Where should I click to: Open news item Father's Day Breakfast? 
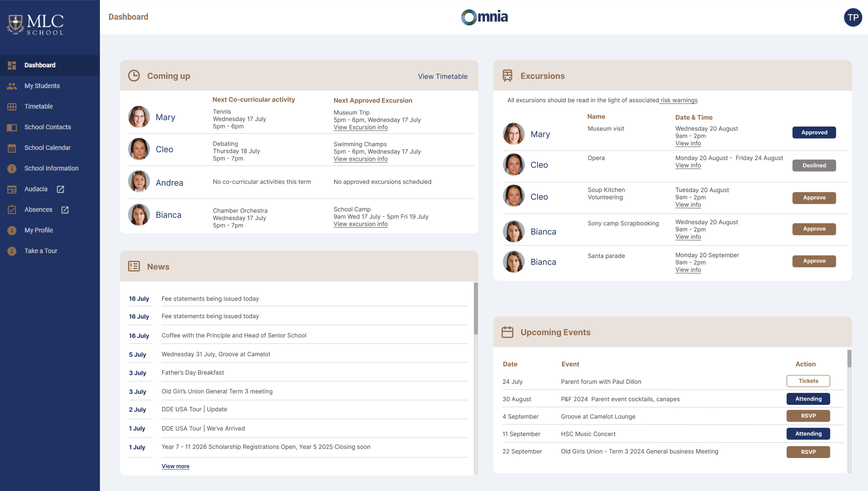[192, 373]
